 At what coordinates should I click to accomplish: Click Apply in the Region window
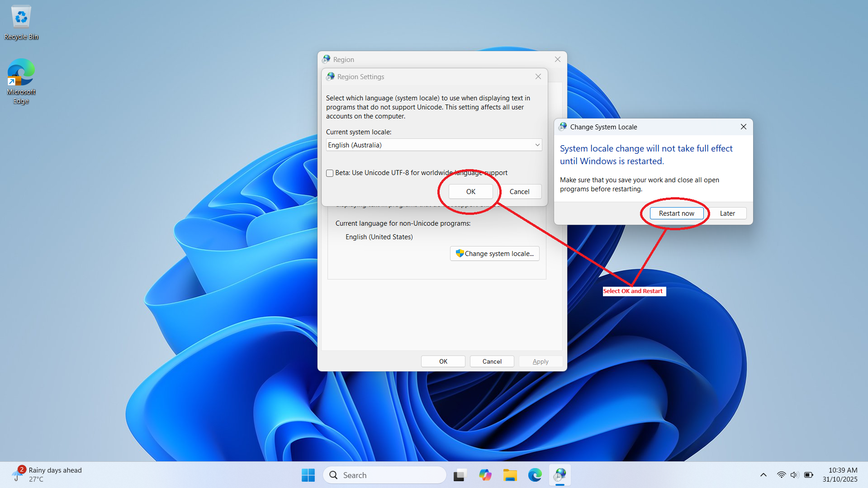[x=541, y=361]
